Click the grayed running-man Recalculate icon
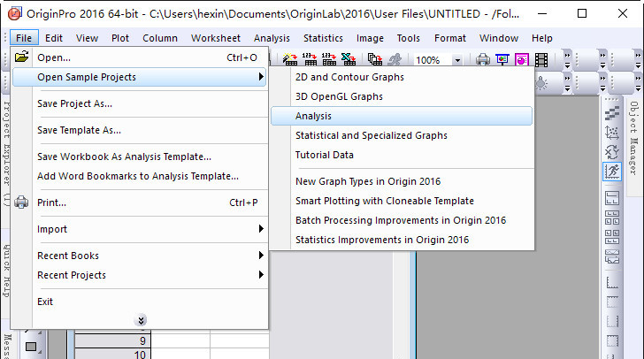This screenshot has height=359, width=644. [x=395, y=59]
